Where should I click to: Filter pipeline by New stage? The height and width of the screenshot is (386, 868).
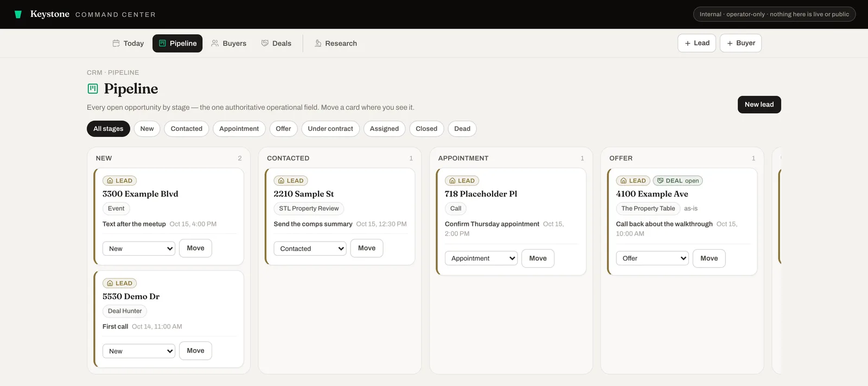click(x=147, y=129)
